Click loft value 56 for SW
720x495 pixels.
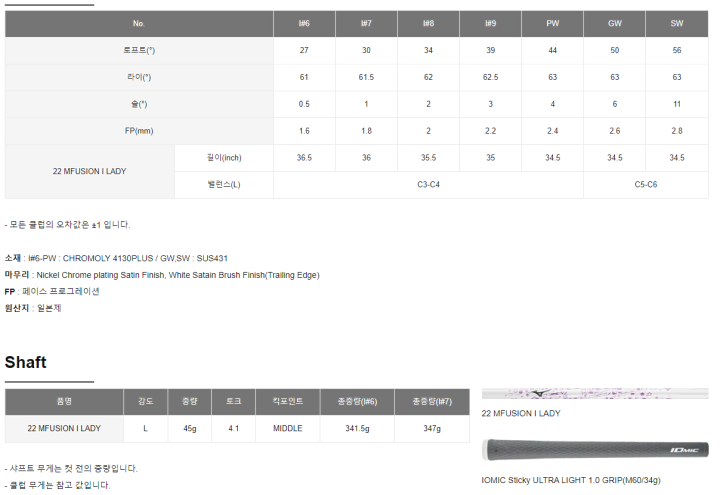click(x=677, y=51)
